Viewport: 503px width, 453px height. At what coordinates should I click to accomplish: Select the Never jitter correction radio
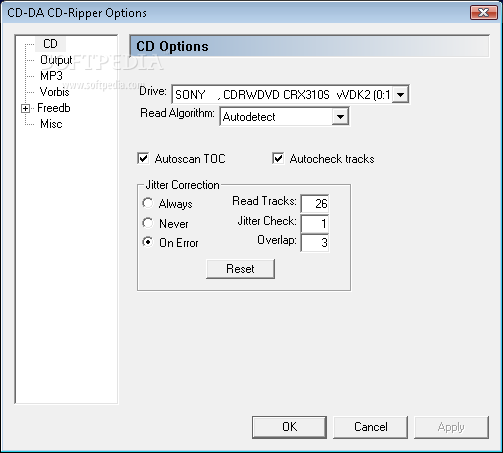(148, 223)
